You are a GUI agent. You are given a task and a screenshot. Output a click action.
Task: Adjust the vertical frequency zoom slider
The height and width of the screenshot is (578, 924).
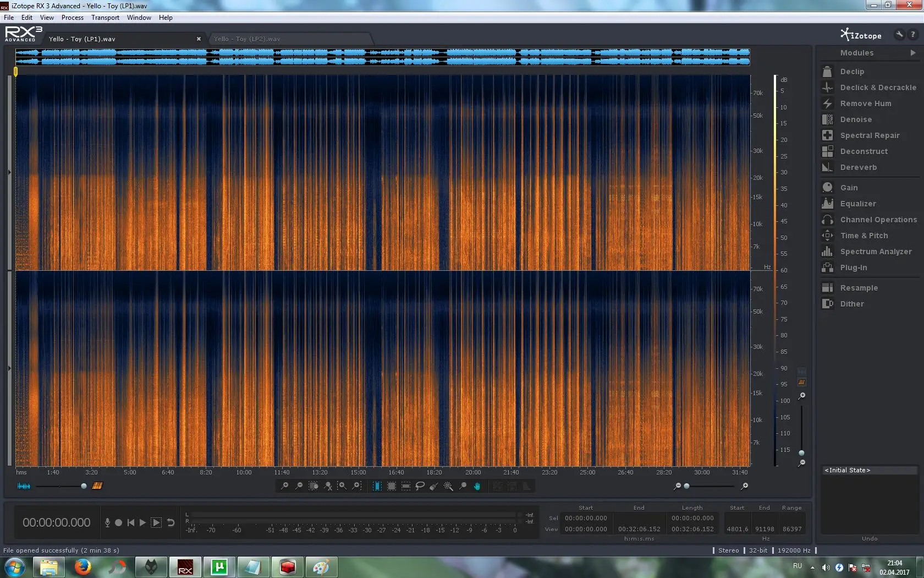pos(801,453)
